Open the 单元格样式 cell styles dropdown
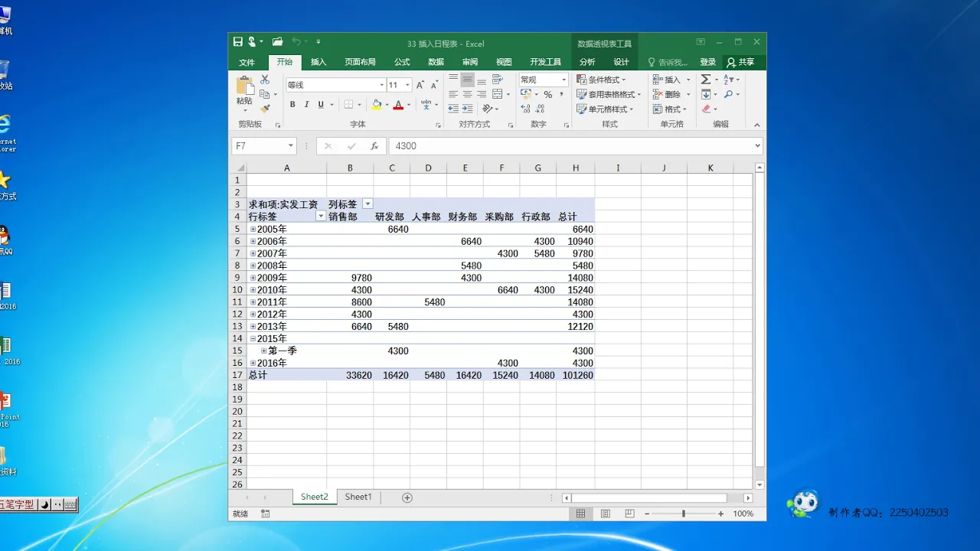 point(605,109)
